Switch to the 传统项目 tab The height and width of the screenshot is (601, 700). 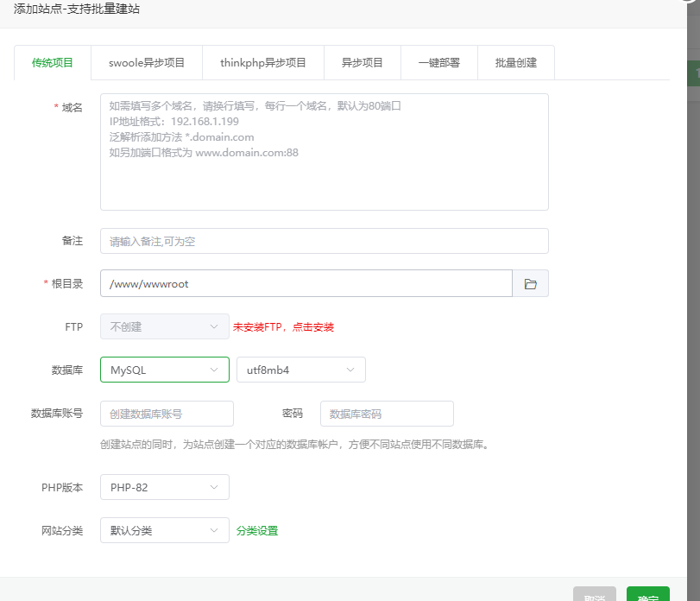click(53, 63)
